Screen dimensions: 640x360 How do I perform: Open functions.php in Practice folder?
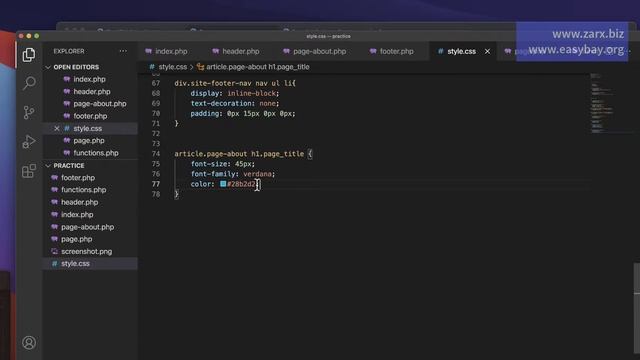[x=84, y=190]
